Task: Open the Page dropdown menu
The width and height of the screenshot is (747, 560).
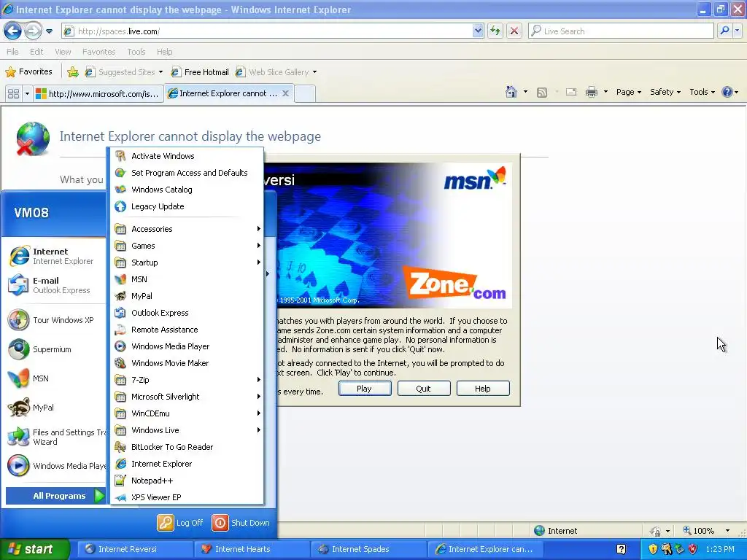Action: [628, 92]
